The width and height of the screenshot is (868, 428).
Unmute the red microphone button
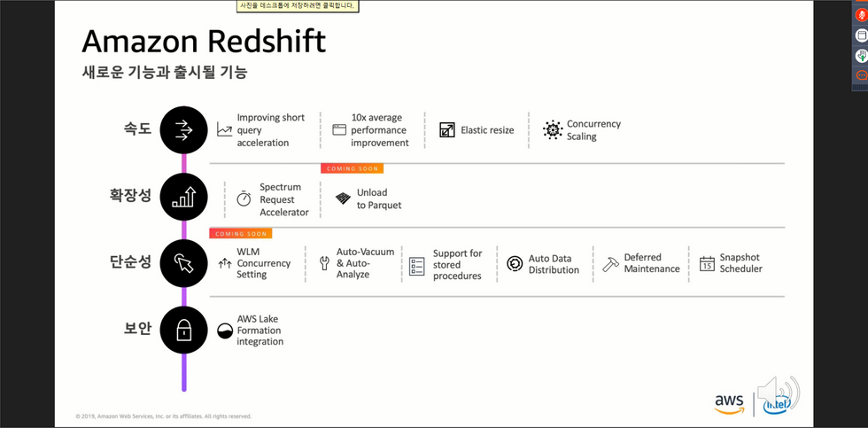[862, 15]
